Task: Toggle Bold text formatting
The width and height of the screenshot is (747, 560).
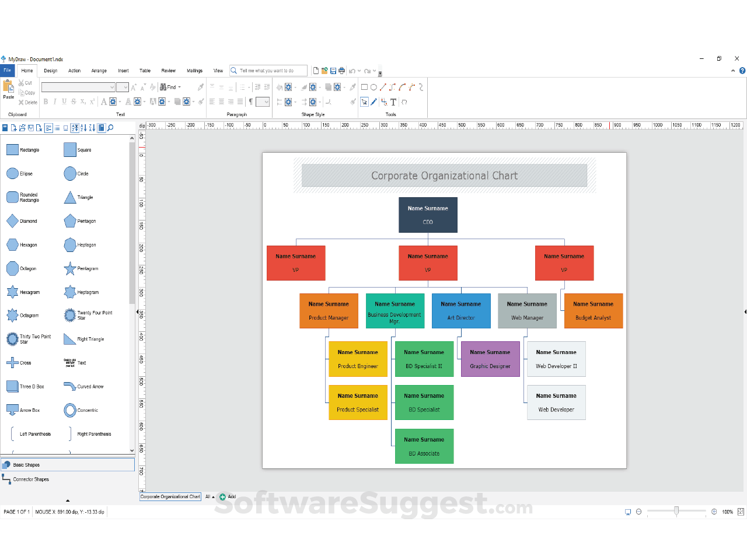Action: (46, 101)
